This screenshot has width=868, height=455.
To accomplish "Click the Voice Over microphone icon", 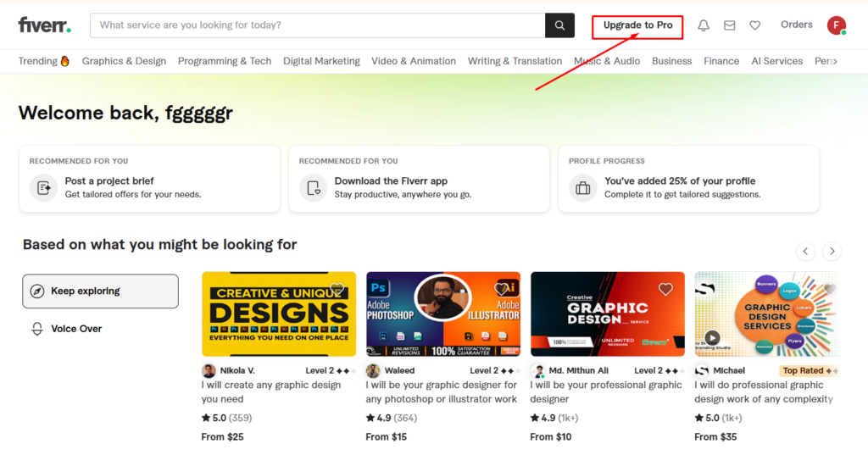I will (x=37, y=329).
